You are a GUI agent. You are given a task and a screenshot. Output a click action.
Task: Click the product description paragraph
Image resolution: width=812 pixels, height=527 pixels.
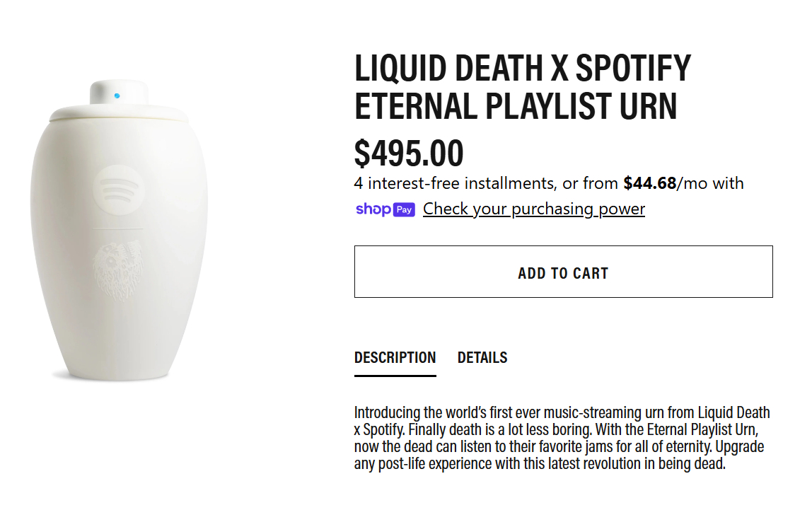[x=562, y=439]
